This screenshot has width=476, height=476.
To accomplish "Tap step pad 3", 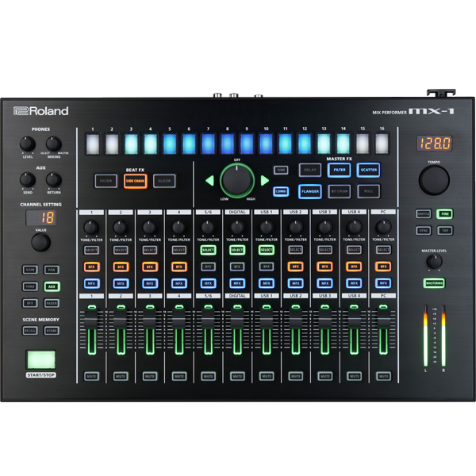I will 131,144.
